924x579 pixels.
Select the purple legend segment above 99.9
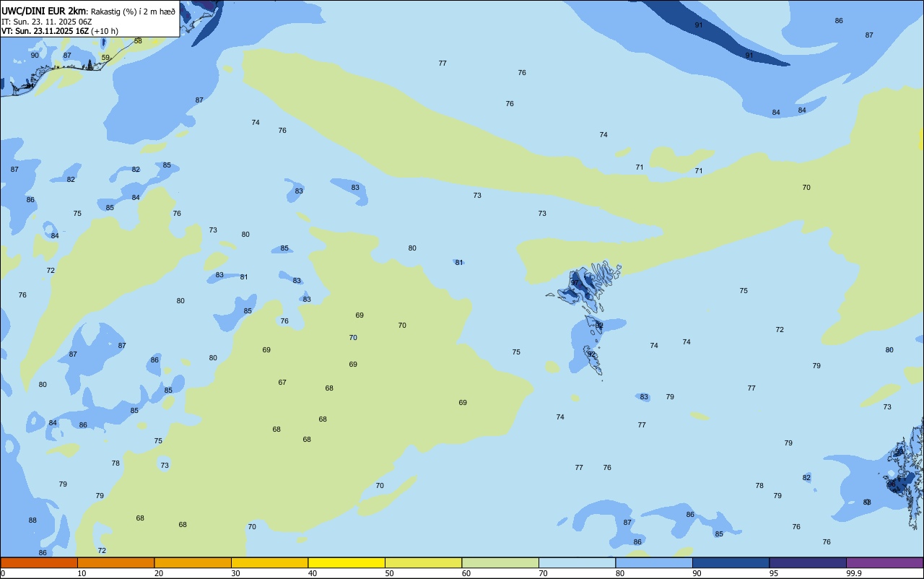coord(884,563)
